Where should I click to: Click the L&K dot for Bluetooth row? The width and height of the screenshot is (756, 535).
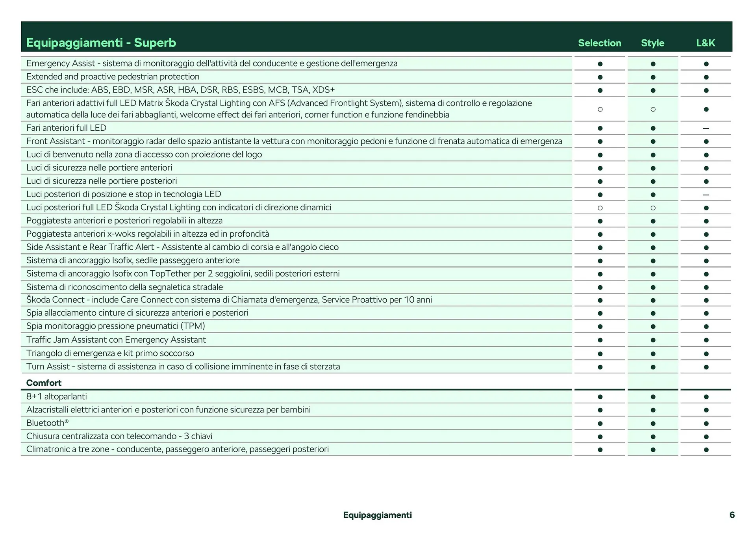[x=706, y=423]
